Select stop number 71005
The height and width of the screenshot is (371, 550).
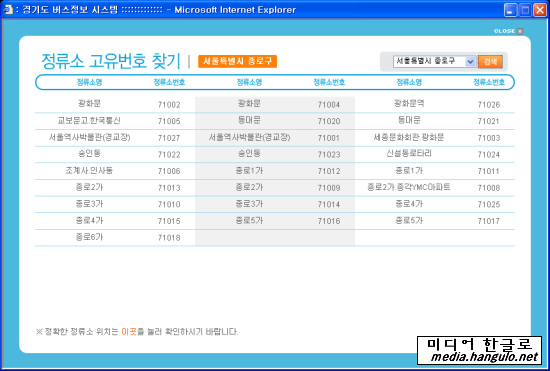(x=169, y=121)
